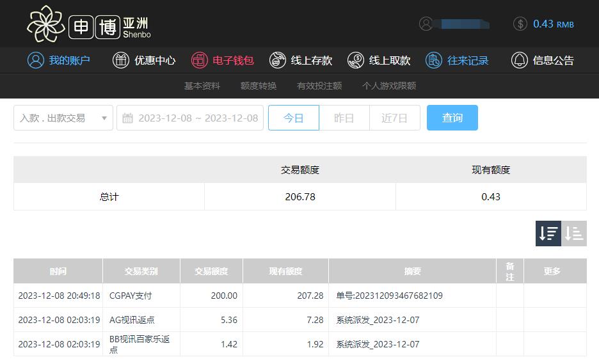Click the dollar balance icon
Image resolution: width=599 pixels, height=364 pixels.
520,24
